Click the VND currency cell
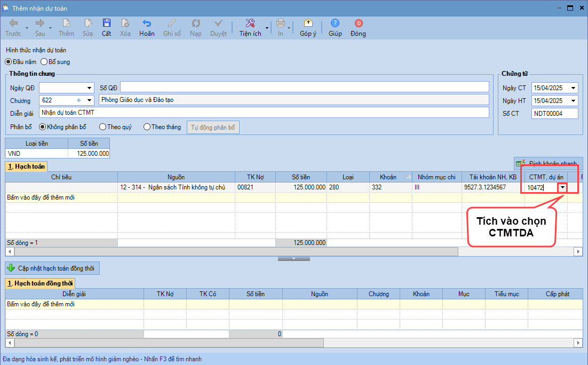The width and height of the screenshot is (588, 365). tap(37, 154)
